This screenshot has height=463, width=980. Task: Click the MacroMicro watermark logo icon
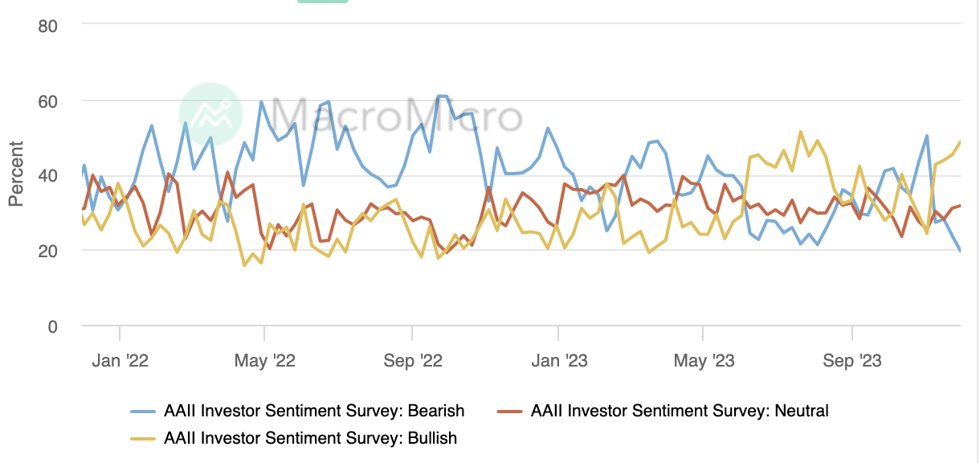[x=210, y=114]
